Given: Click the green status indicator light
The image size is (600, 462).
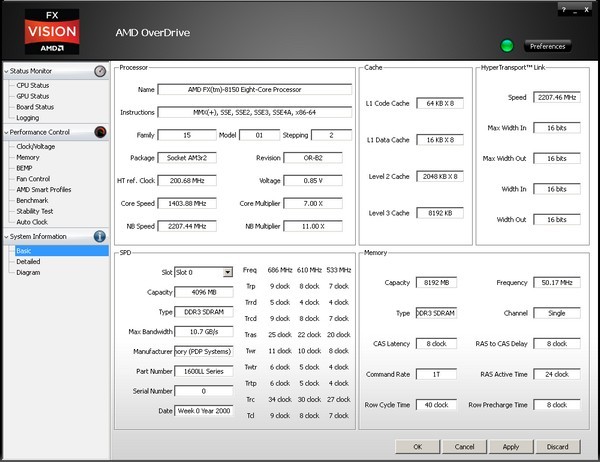Looking at the screenshot, I should 507,46.
